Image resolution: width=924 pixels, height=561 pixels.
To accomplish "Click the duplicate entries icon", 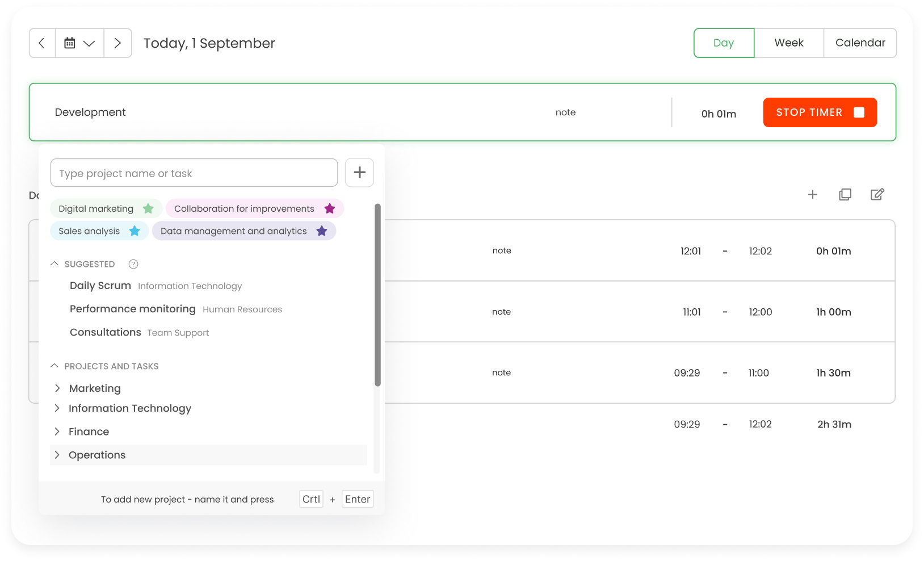I will click(x=845, y=195).
